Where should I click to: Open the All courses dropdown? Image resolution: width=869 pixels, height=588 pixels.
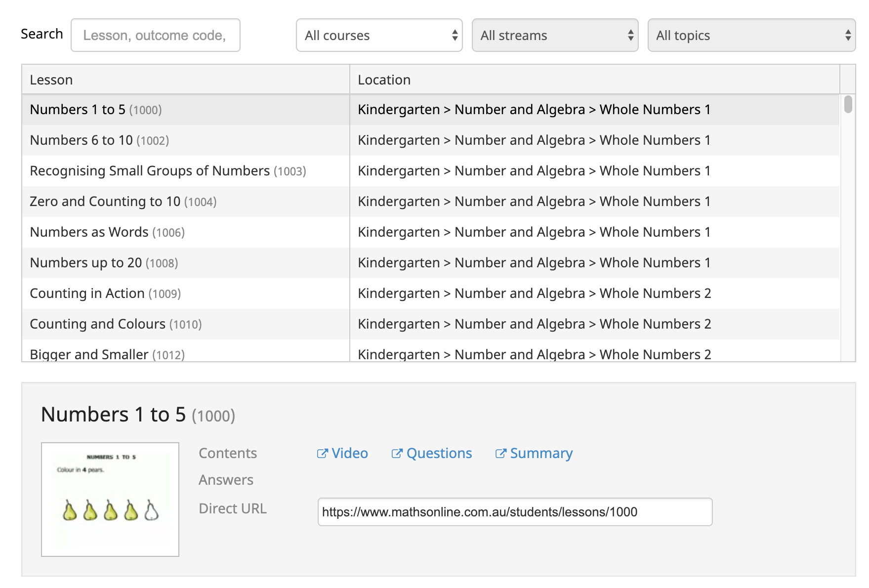pyautogui.click(x=378, y=35)
